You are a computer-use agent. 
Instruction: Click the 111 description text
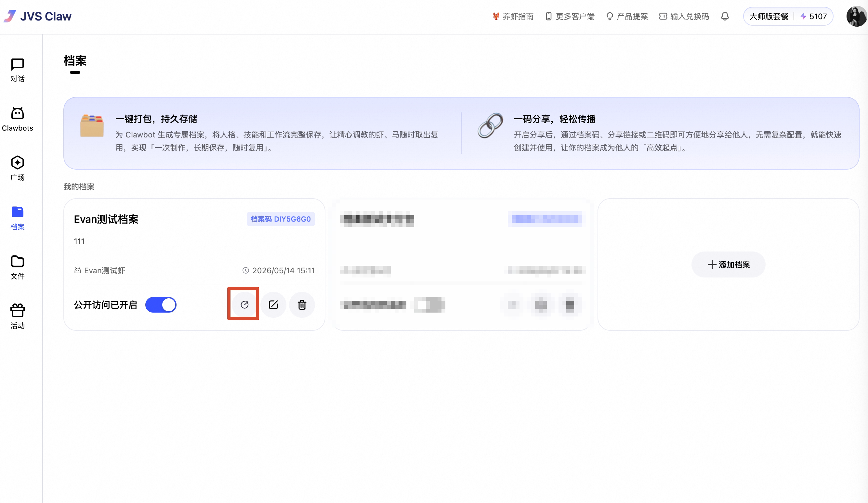[x=79, y=241]
